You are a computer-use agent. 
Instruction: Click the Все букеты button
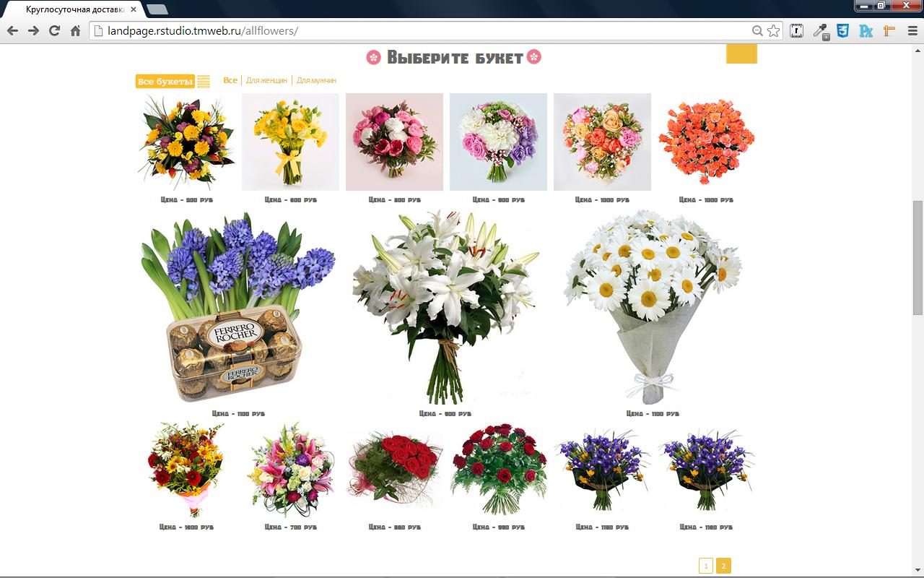point(165,82)
